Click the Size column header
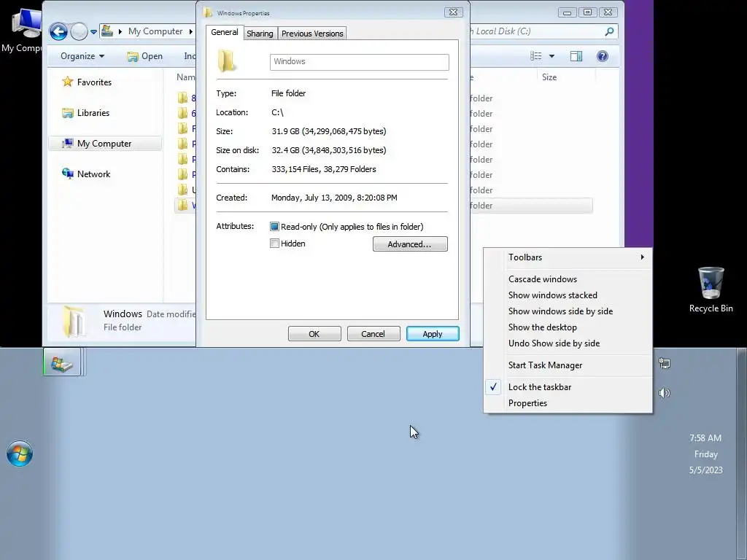The height and width of the screenshot is (560, 747). pos(549,77)
